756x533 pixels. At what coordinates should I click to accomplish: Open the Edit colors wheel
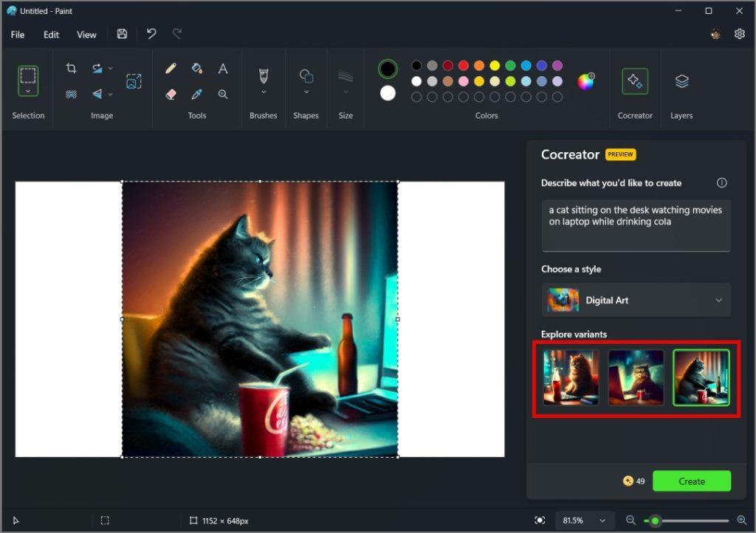pos(585,81)
